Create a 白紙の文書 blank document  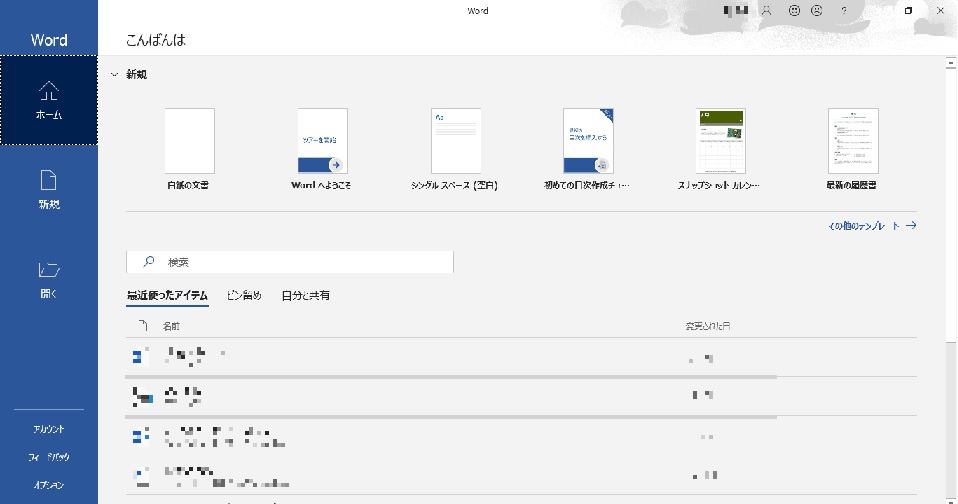(189, 141)
